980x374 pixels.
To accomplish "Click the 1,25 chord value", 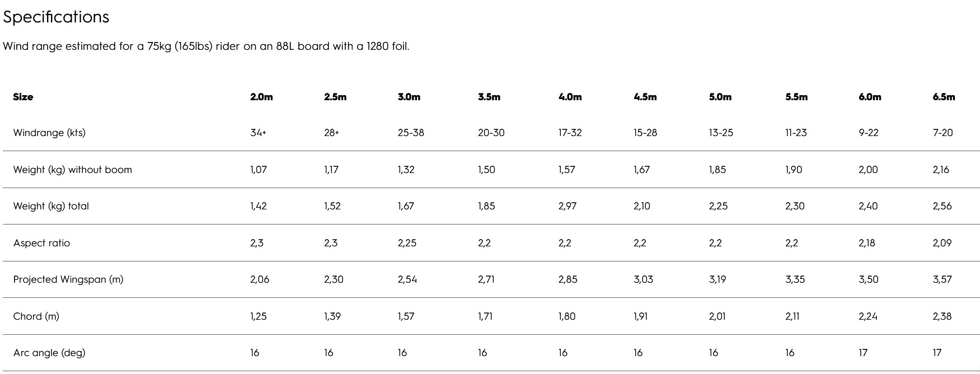I will coord(258,316).
